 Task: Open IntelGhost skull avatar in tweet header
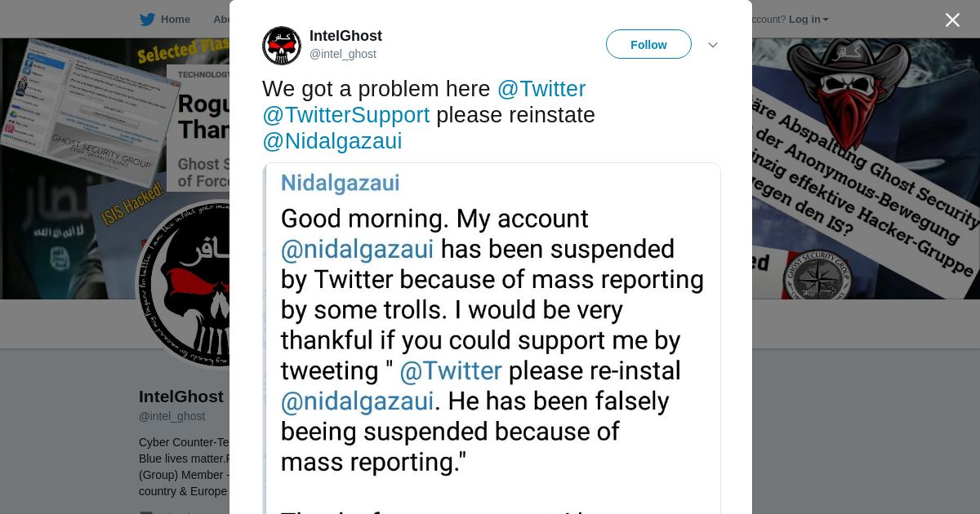(x=282, y=46)
